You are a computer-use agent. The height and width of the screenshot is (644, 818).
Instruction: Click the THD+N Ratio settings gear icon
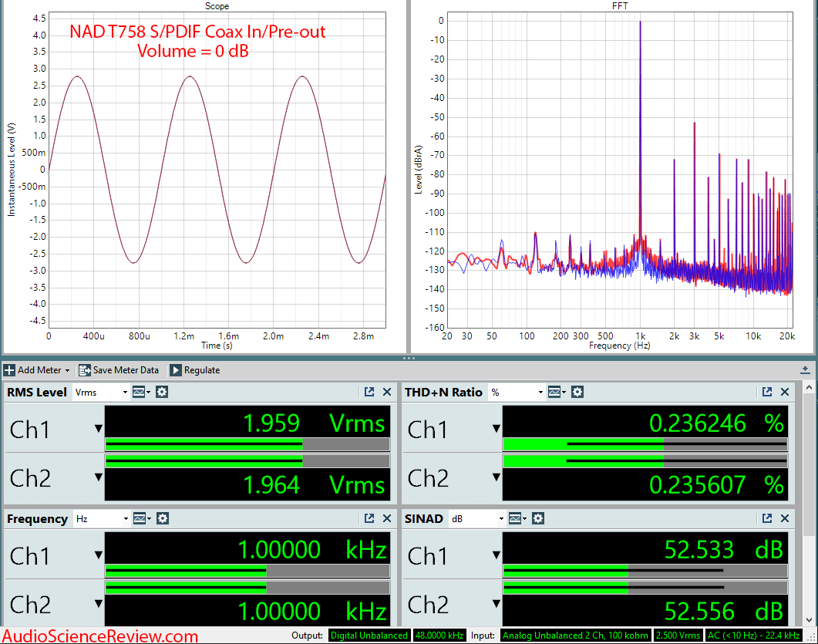pyautogui.click(x=577, y=392)
